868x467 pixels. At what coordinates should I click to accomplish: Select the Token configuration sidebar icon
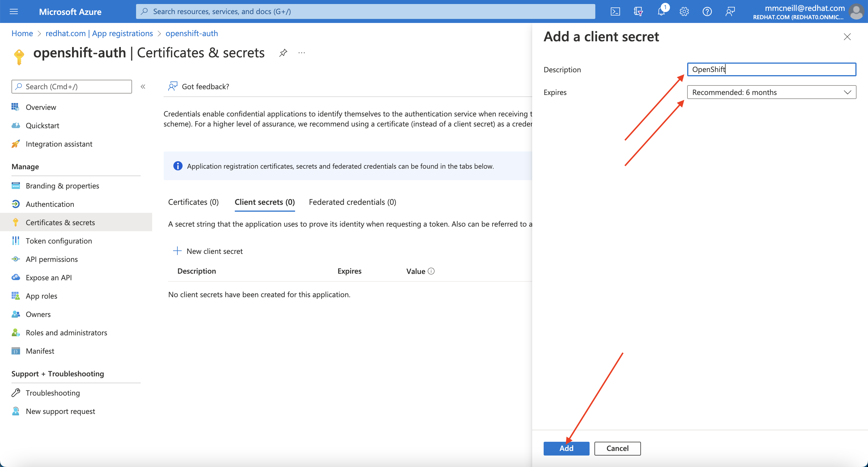(x=15, y=240)
